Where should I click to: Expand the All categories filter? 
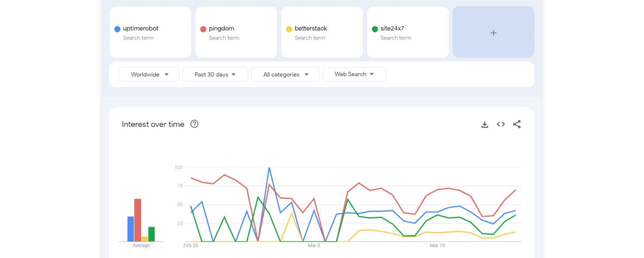[x=285, y=74]
